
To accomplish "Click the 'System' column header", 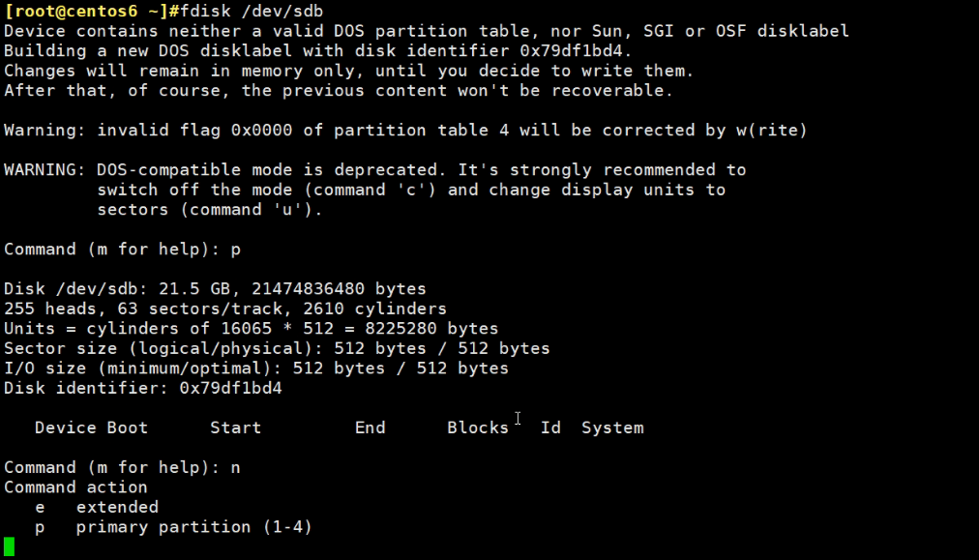I will (x=612, y=427).
